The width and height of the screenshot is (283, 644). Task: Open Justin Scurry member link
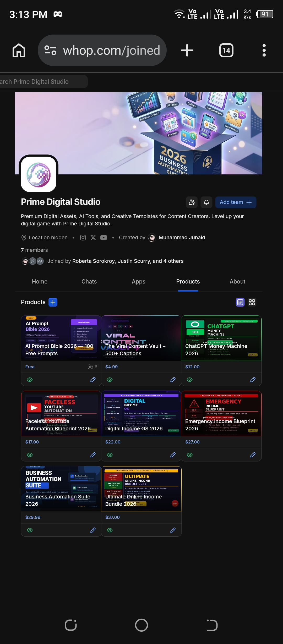click(x=134, y=261)
